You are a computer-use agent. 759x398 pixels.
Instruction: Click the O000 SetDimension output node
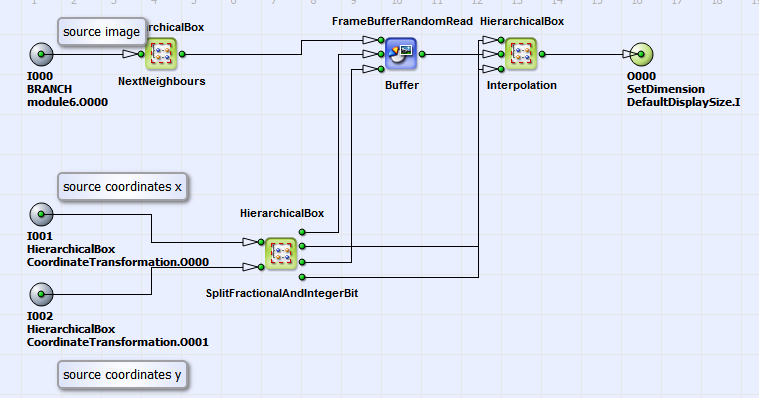coord(641,54)
